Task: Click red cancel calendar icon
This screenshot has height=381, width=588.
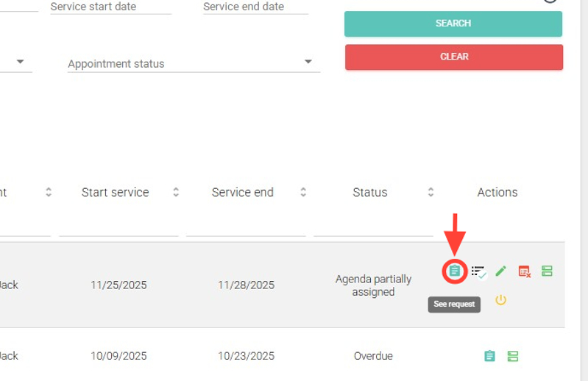Action: (524, 271)
